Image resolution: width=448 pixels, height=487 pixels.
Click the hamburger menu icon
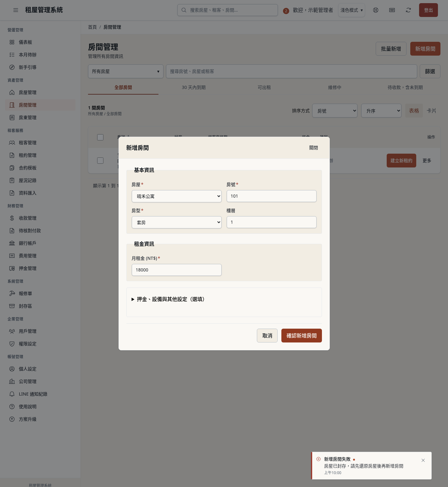click(x=16, y=10)
